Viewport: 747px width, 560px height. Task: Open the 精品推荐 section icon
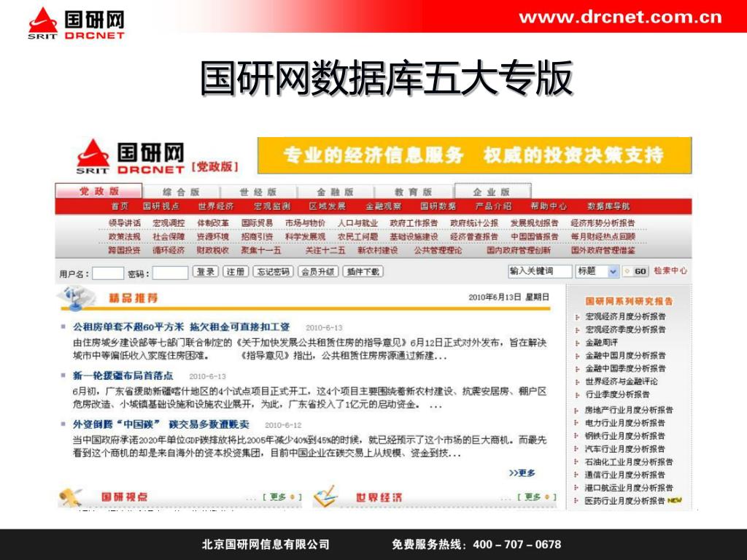point(76,297)
